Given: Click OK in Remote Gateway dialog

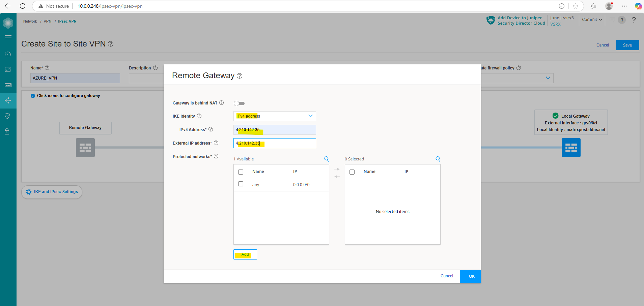Looking at the screenshot, I should (470, 276).
